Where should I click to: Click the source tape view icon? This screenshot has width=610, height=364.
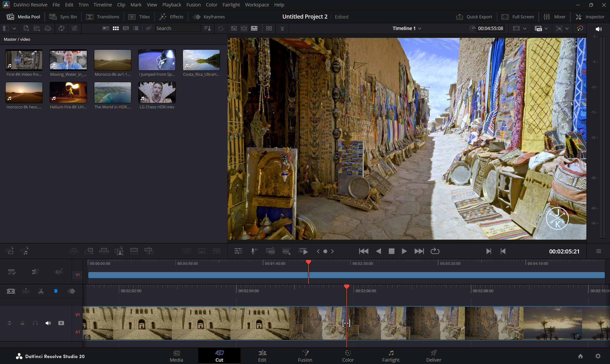pos(244,28)
